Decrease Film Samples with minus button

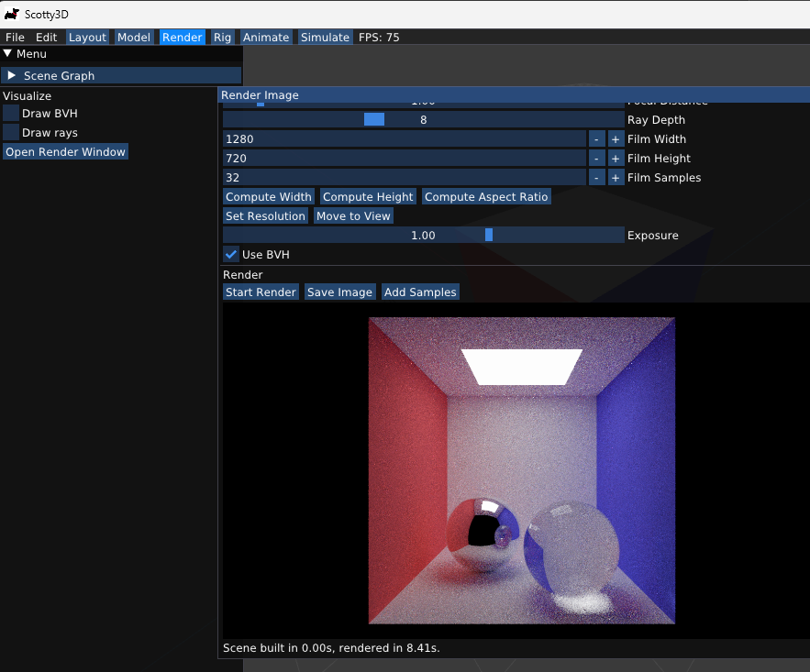tap(596, 178)
